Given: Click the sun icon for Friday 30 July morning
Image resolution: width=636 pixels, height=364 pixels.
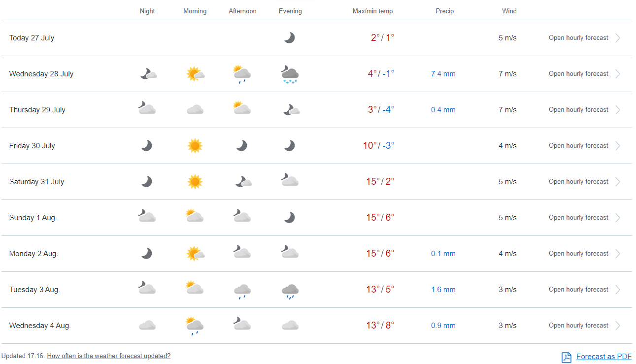Looking at the screenshot, I should tap(195, 146).
